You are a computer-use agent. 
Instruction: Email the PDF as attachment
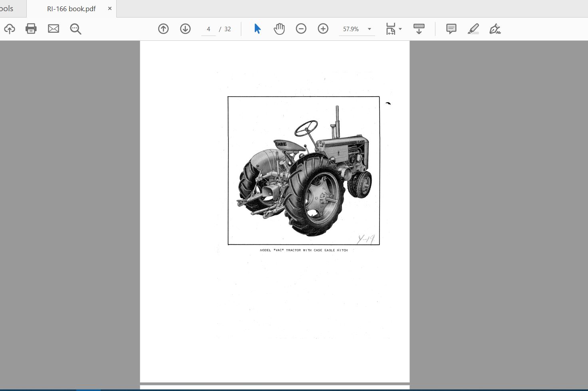(x=53, y=28)
